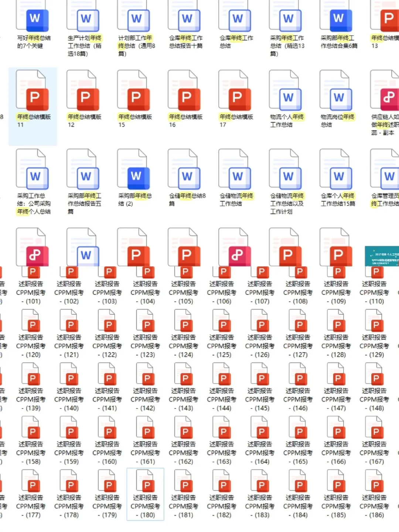Select the PowerPoint icon of 年终总结模版 15
The height and width of the screenshot is (532, 399).
coord(134,91)
